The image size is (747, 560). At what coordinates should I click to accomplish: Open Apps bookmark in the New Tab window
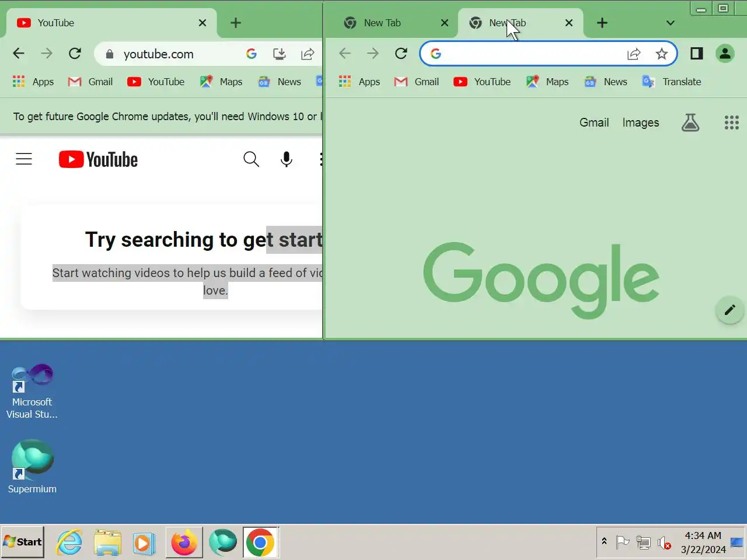pos(359,82)
